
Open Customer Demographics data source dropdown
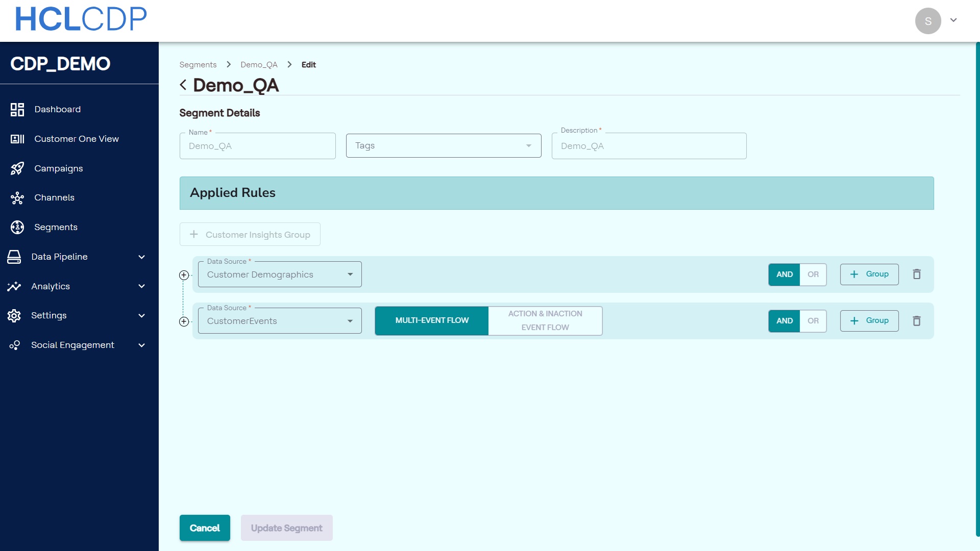tap(280, 274)
